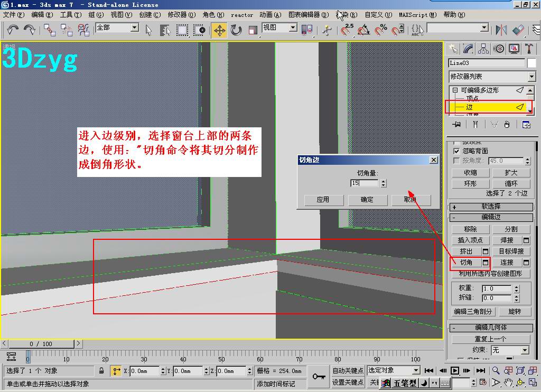This screenshot has height=392, width=541.
Task: Click the Undo arrow icon
Action: tap(13, 30)
